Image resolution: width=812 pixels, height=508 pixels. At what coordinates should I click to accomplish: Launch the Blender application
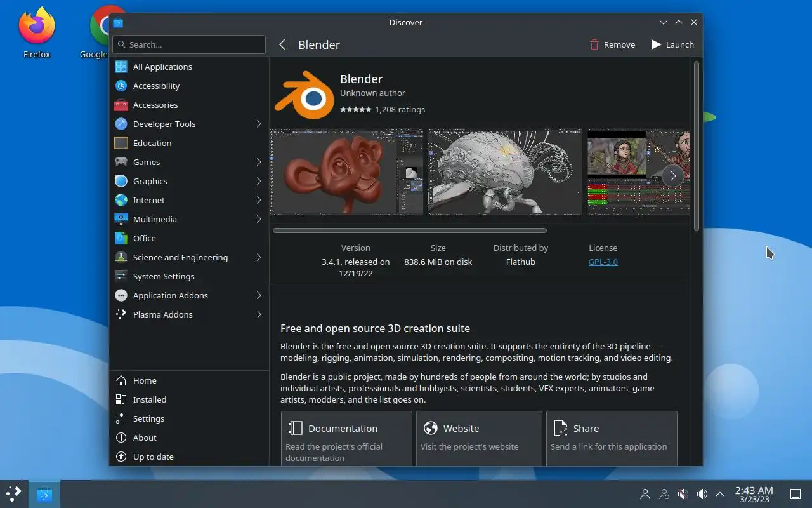click(x=672, y=44)
